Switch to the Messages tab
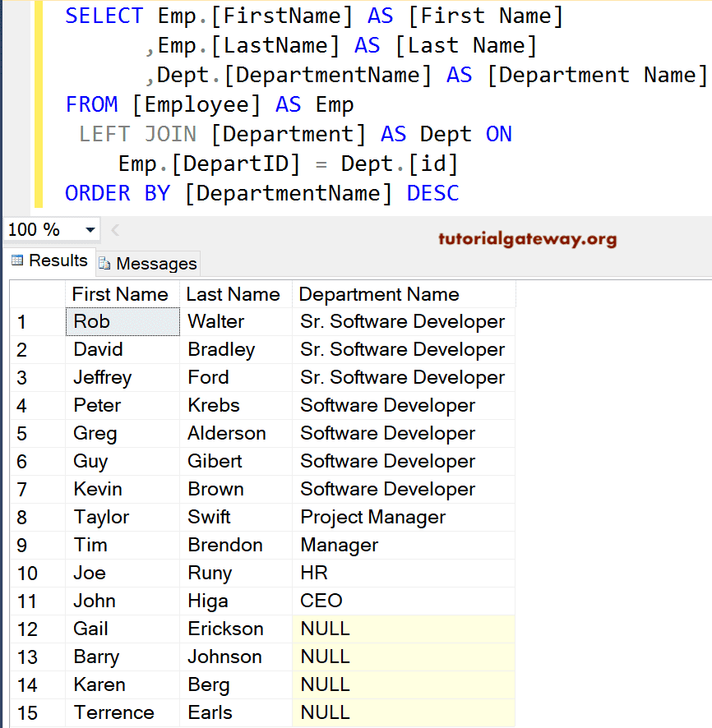This screenshot has height=728, width=712. tap(155, 263)
